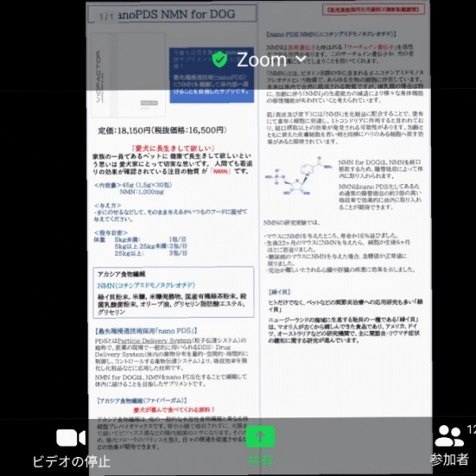Tap the red サーチュイン遺伝子 phrase
This screenshot has height=476, width=476.
pyautogui.click(x=370, y=48)
